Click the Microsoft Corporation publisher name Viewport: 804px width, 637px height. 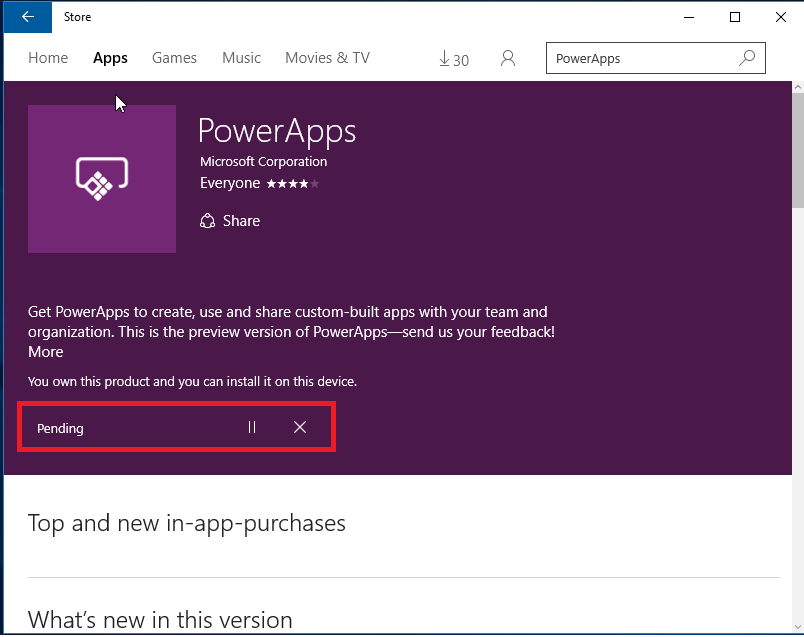coord(263,161)
